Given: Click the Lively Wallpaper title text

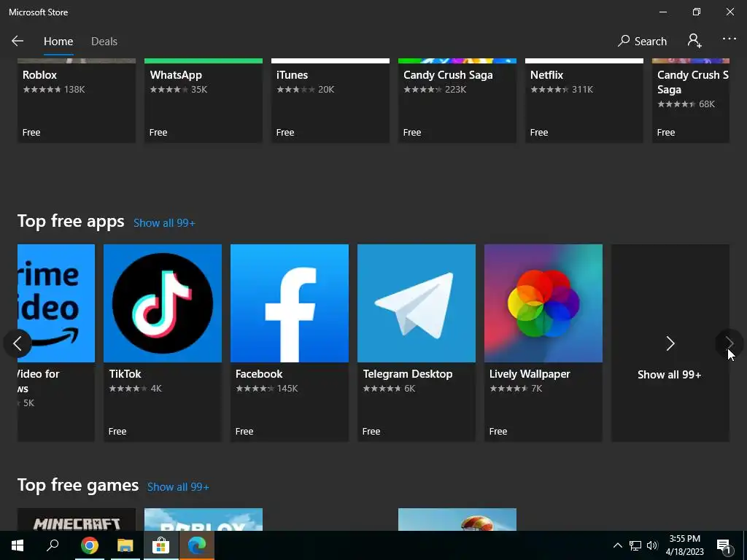Looking at the screenshot, I should (530, 374).
